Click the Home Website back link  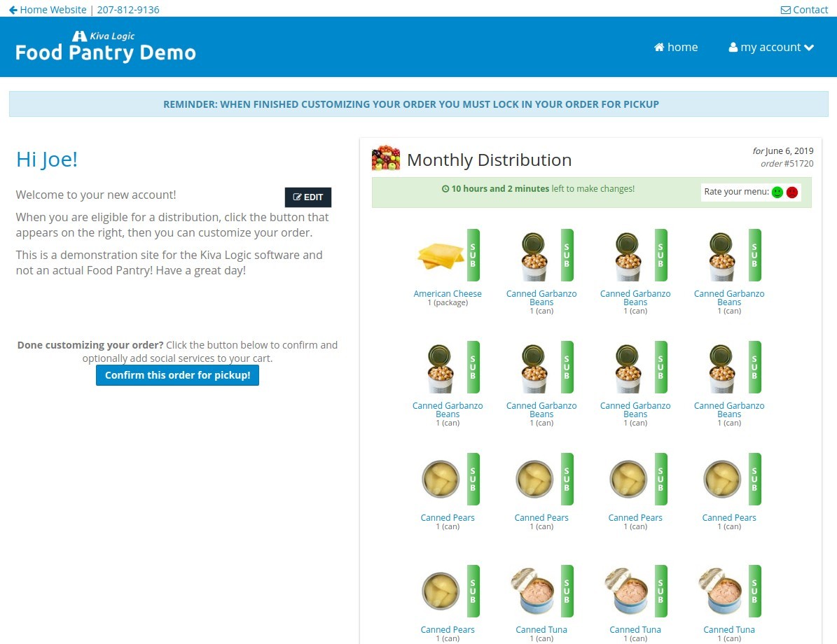[x=48, y=10]
